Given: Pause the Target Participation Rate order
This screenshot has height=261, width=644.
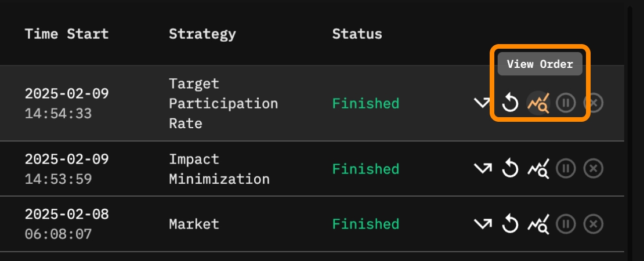Looking at the screenshot, I should tap(566, 104).
